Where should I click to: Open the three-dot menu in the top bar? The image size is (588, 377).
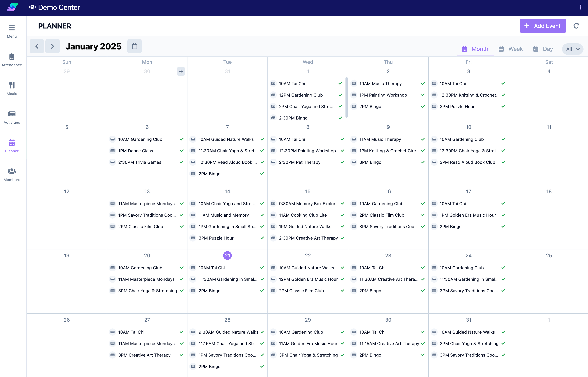tap(580, 7)
